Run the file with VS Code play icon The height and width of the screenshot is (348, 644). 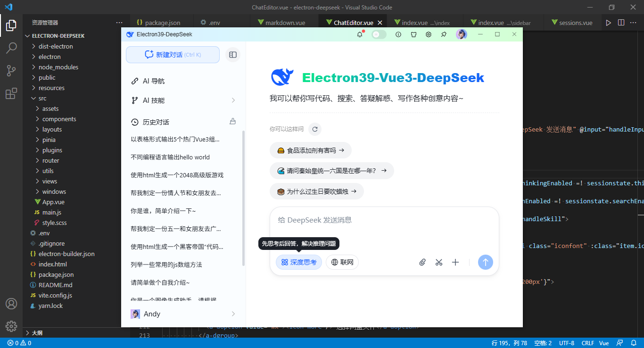[x=609, y=23]
